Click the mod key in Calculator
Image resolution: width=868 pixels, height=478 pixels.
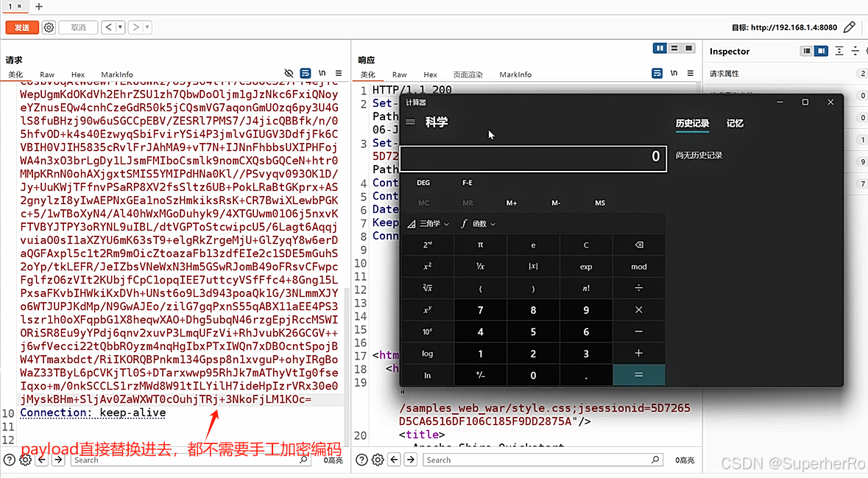click(639, 267)
